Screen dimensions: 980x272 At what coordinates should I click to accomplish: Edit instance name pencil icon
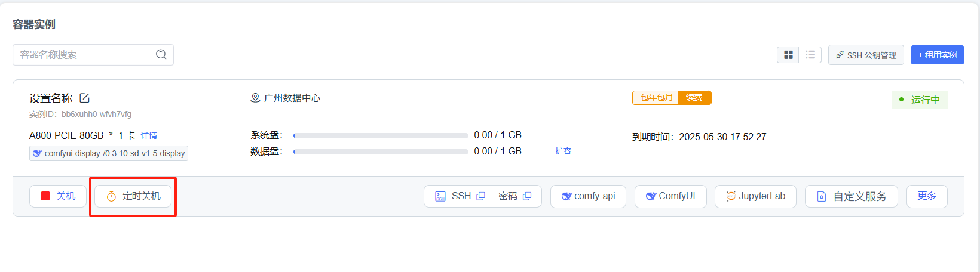point(84,98)
